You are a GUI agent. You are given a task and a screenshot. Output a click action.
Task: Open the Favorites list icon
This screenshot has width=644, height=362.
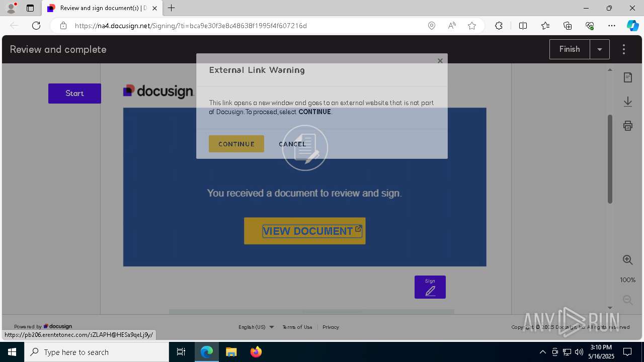click(545, 26)
